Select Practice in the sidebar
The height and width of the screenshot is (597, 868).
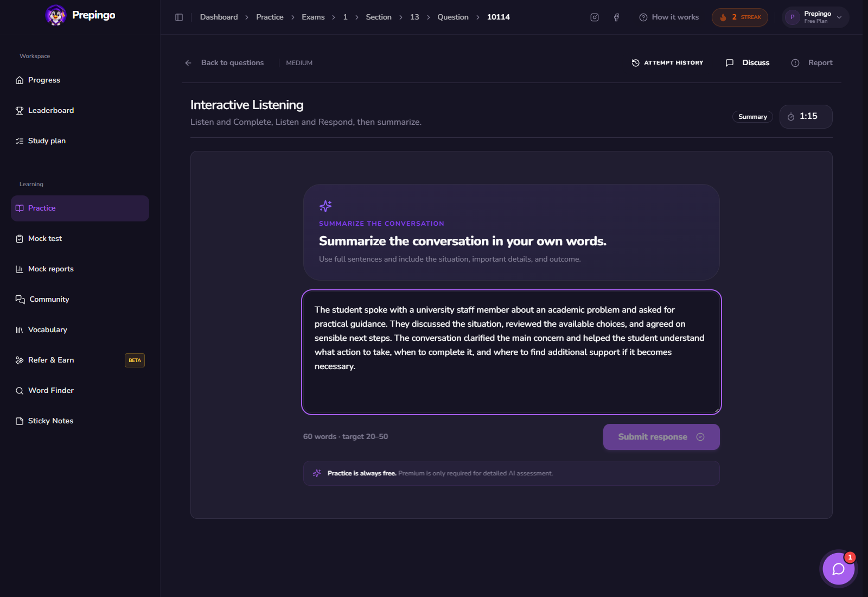(80, 208)
